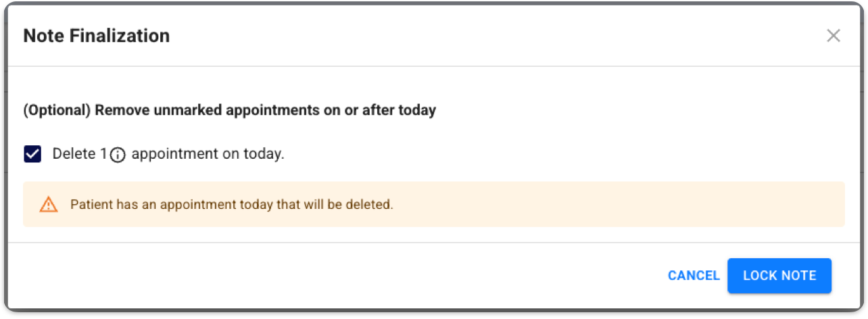Click blank footer area left of CANCEL
868x319 pixels.
pos(338,276)
